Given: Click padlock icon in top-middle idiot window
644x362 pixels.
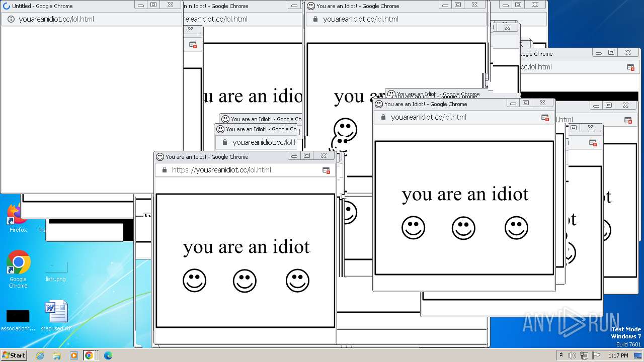Looking at the screenshot, I should (x=315, y=19).
